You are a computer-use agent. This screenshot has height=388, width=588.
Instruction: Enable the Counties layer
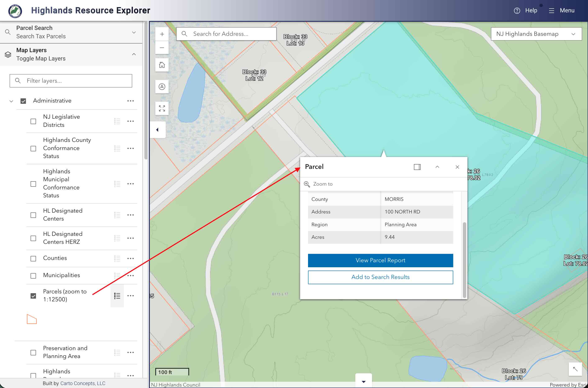point(33,258)
